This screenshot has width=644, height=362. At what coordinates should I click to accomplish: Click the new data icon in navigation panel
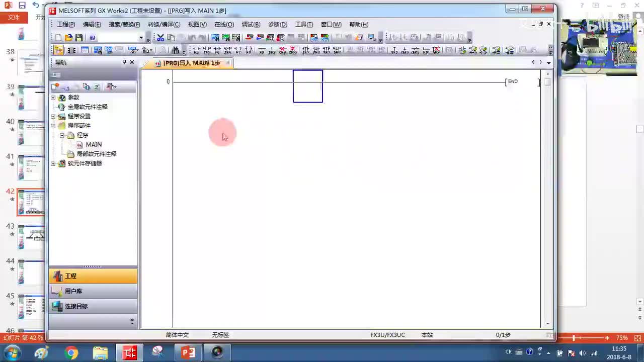point(55,87)
